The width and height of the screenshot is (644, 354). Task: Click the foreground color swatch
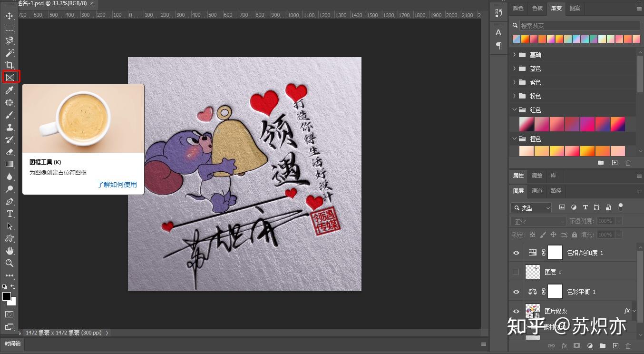[7, 296]
